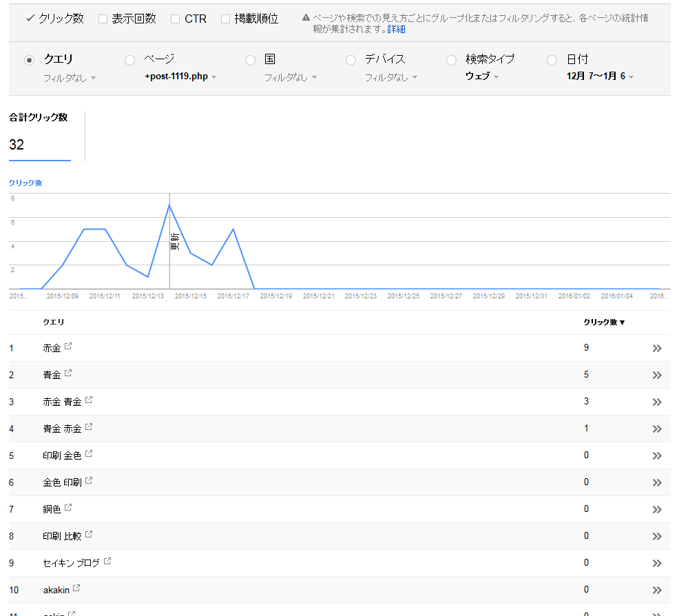Enable the 掲載順位 checkbox
The height and width of the screenshot is (616, 679).
tap(224, 19)
